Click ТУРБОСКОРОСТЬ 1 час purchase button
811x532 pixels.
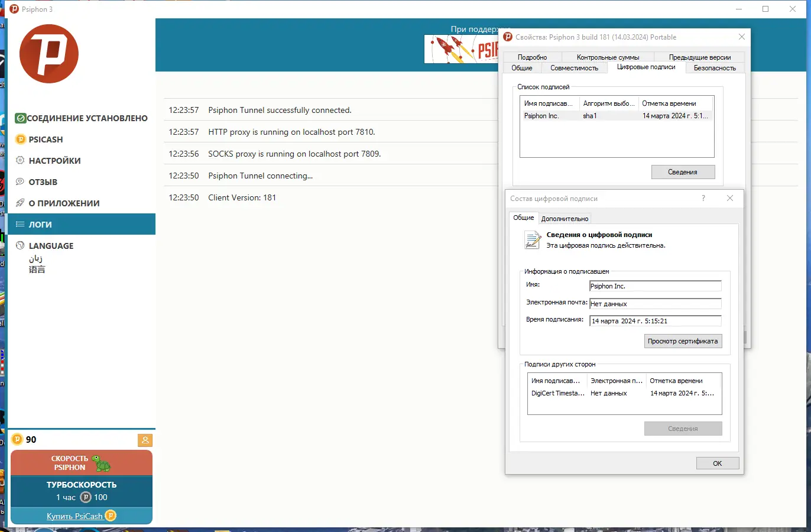tap(82, 491)
